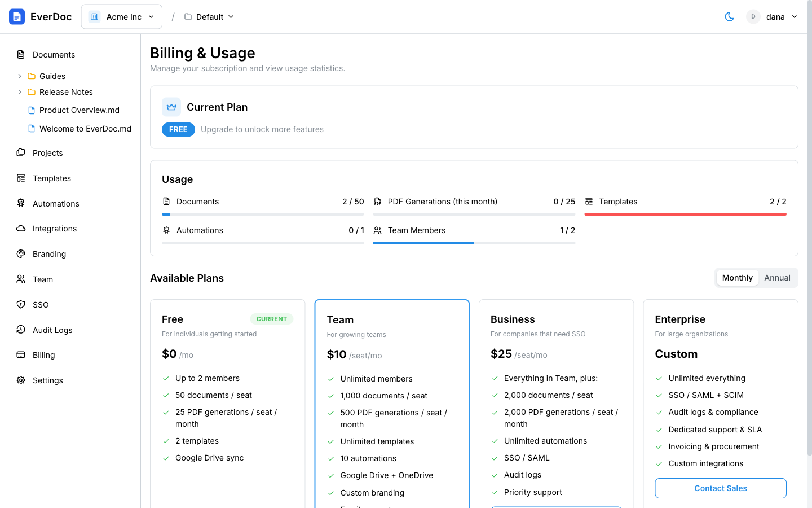The image size is (812, 508).
Task: Click 'Custom integrations' in Enterprise plan
Action: click(x=705, y=463)
